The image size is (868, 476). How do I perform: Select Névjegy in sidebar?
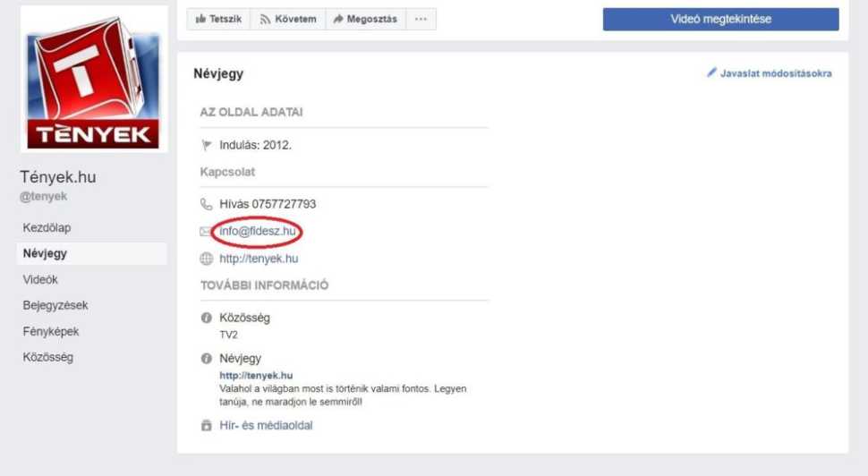click(91, 253)
